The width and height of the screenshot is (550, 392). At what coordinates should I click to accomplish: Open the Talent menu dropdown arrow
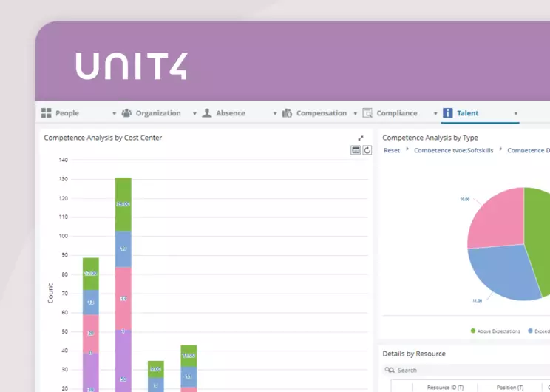coord(516,114)
